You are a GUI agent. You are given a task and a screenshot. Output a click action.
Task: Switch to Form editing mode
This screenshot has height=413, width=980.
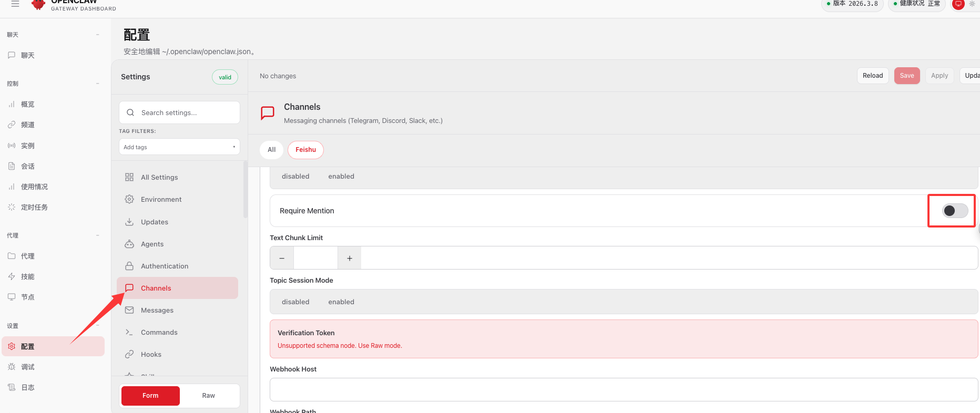150,396
